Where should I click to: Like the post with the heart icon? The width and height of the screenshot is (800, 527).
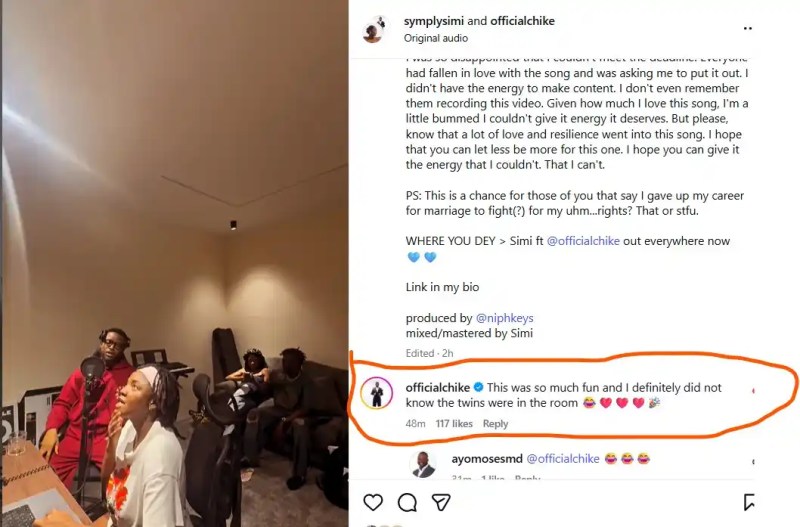(373, 503)
